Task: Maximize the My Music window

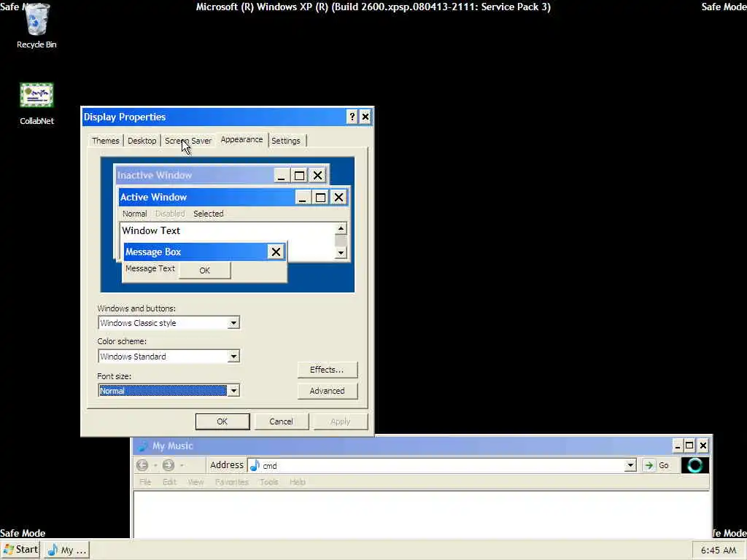Action: 689,446
